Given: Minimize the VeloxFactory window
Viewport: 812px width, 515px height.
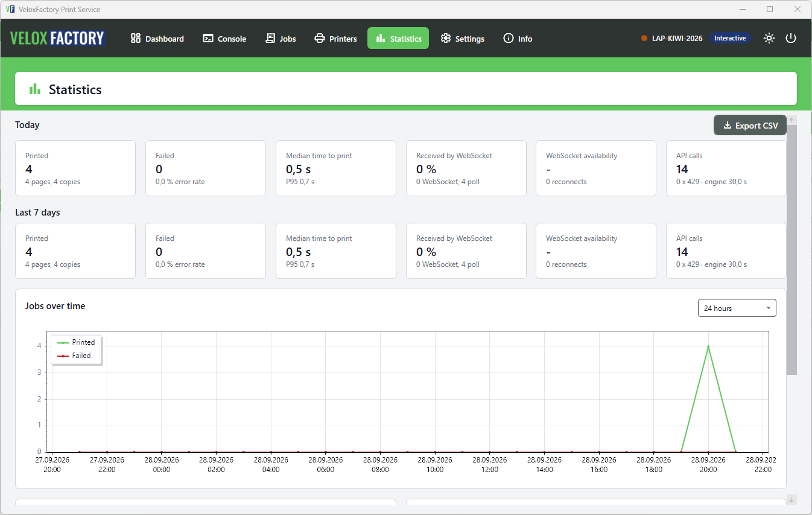Looking at the screenshot, I should [x=743, y=9].
